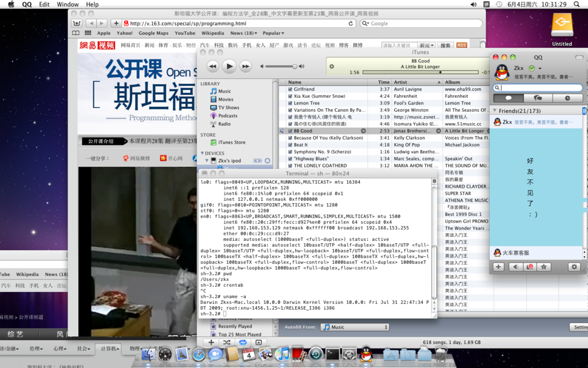Open the Wikipedia bookmark in front Safari
Screen dimensions: 588x368
coord(213,33)
